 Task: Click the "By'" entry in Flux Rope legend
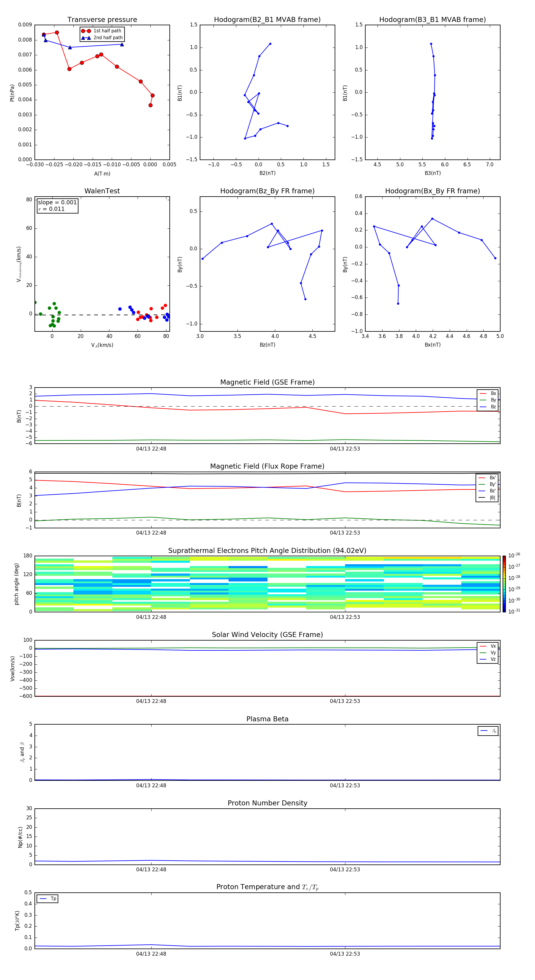click(x=487, y=484)
